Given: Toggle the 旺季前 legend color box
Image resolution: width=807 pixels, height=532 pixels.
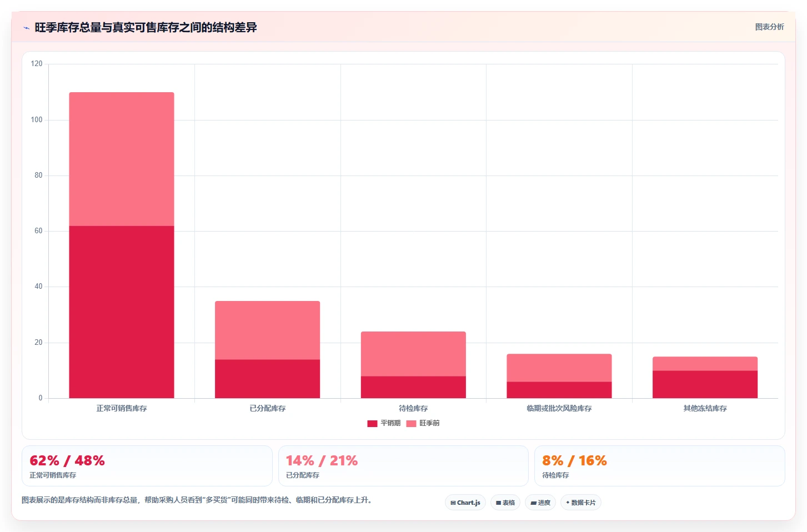Looking at the screenshot, I should [411, 423].
